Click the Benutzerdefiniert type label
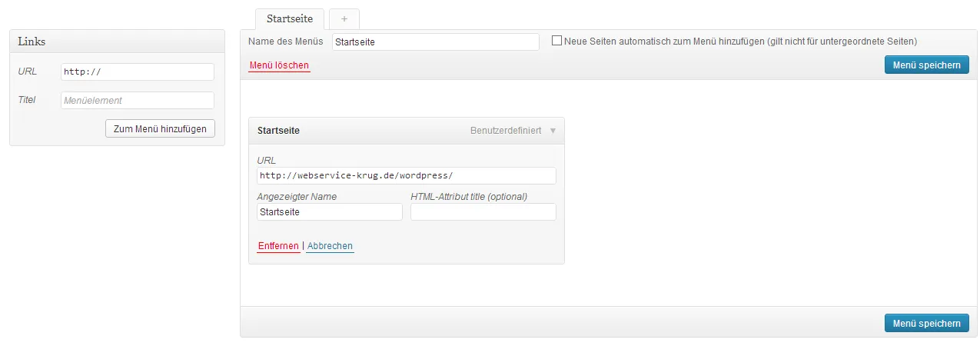980x346 pixels. tap(506, 131)
